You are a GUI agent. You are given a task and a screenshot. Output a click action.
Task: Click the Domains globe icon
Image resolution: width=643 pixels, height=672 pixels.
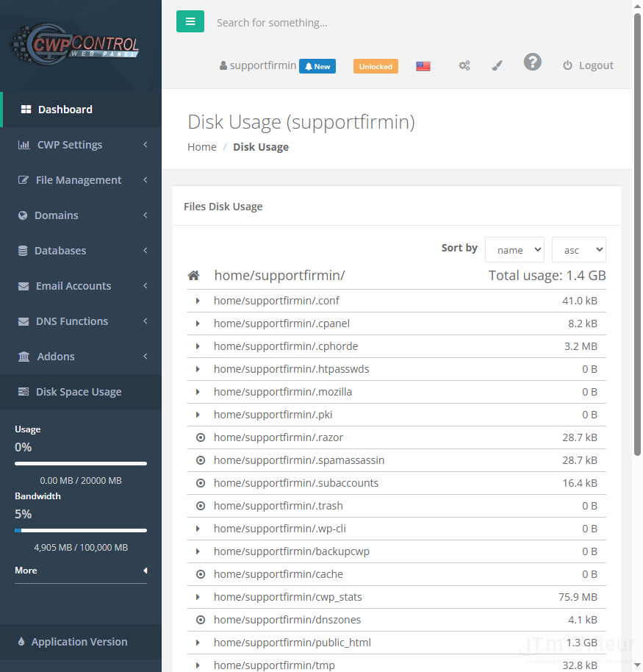click(x=23, y=215)
